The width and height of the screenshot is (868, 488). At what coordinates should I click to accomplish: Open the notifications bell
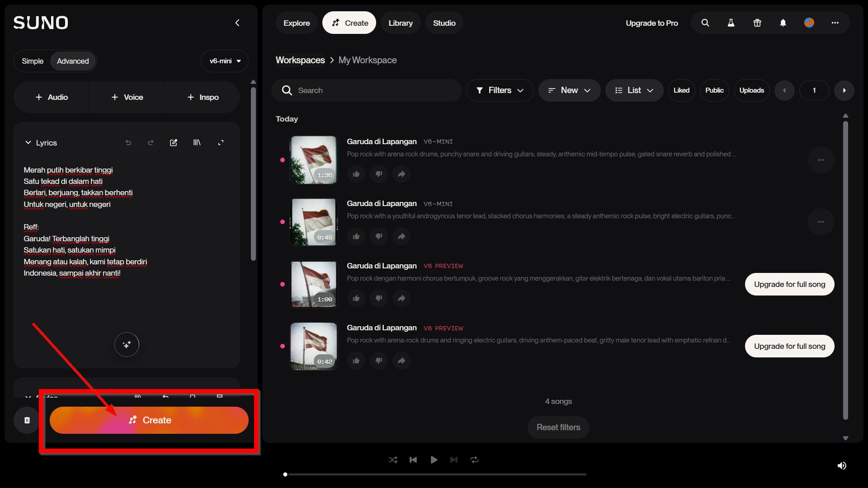(x=783, y=23)
